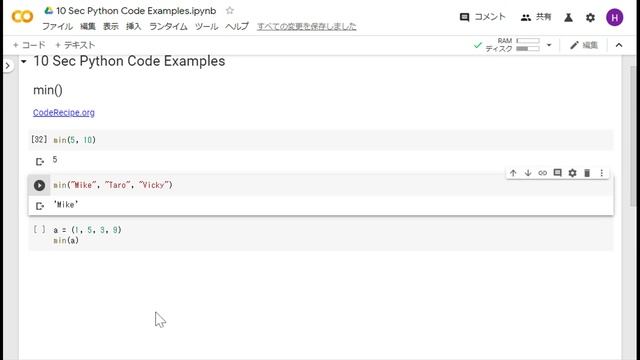The width and height of the screenshot is (640, 360).
Task: Click the すべての変更を保存しました status link
Action: pos(307,27)
